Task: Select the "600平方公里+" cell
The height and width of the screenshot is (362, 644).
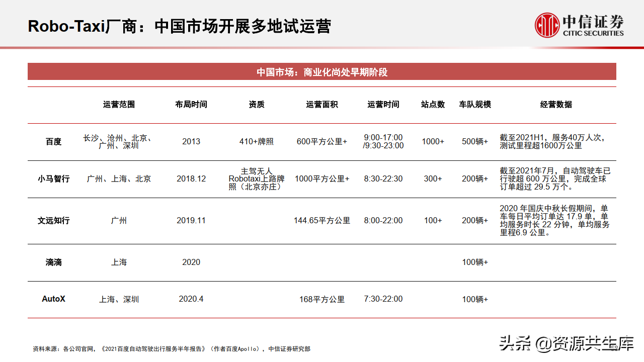Action: coord(322,142)
